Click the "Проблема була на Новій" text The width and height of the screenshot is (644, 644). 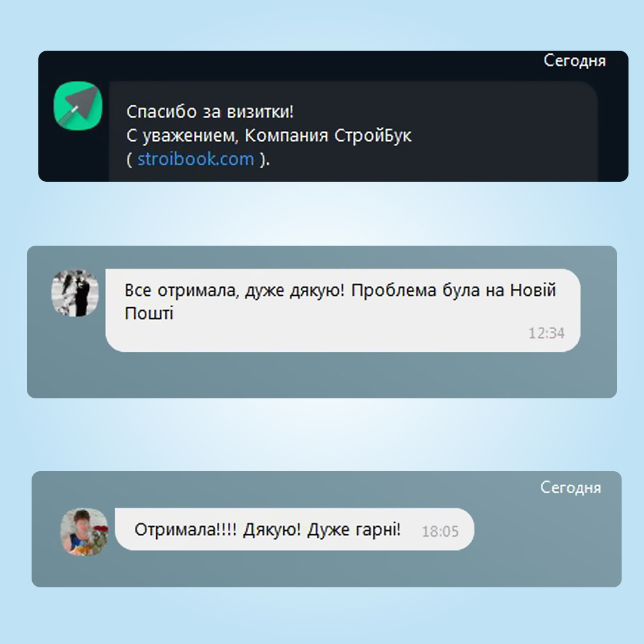point(453,290)
